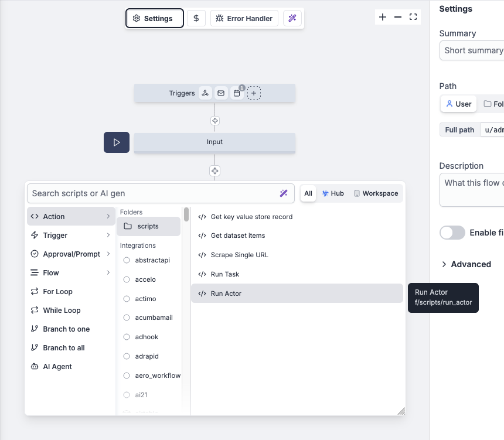
Task: Open the email trigger icon
Action: (221, 93)
